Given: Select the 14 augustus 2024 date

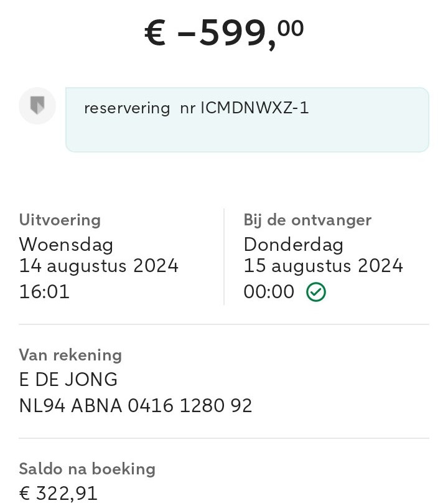Looking at the screenshot, I should 99,266.
